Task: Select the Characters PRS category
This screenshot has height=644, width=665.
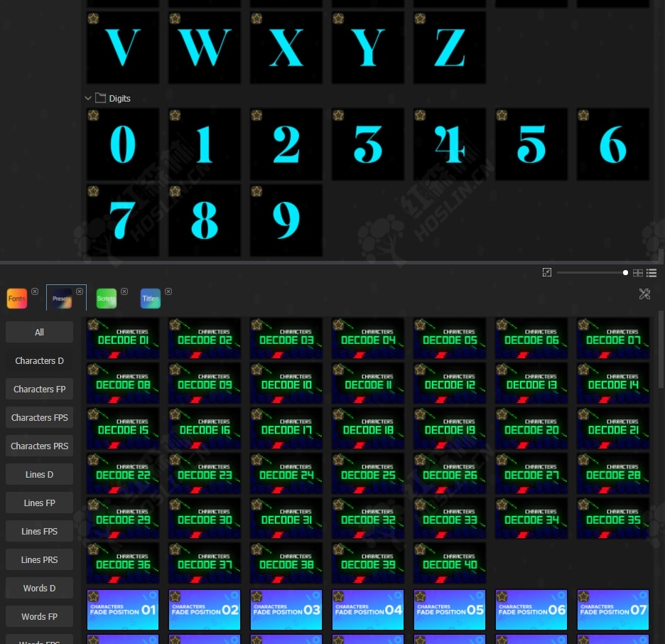Action: [40, 446]
